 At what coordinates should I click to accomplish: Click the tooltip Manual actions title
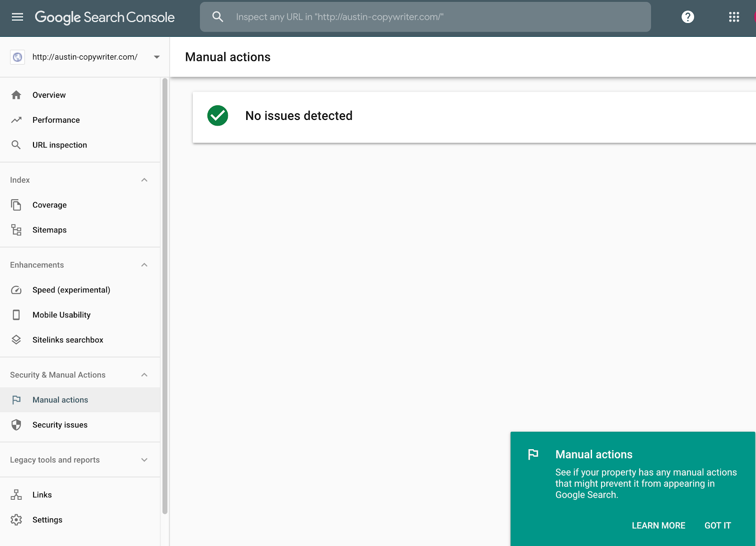tap(594, 454)
